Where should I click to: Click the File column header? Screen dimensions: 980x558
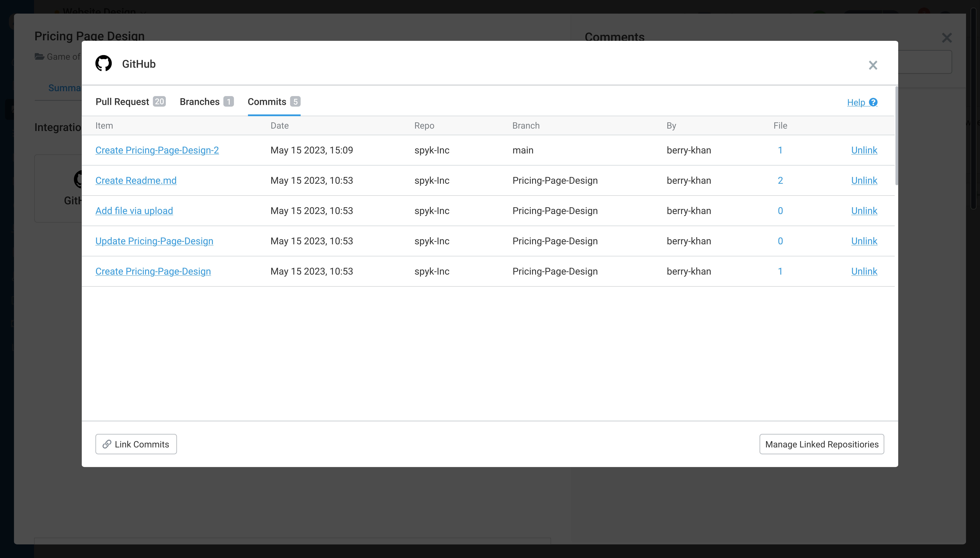pos(780,126)
